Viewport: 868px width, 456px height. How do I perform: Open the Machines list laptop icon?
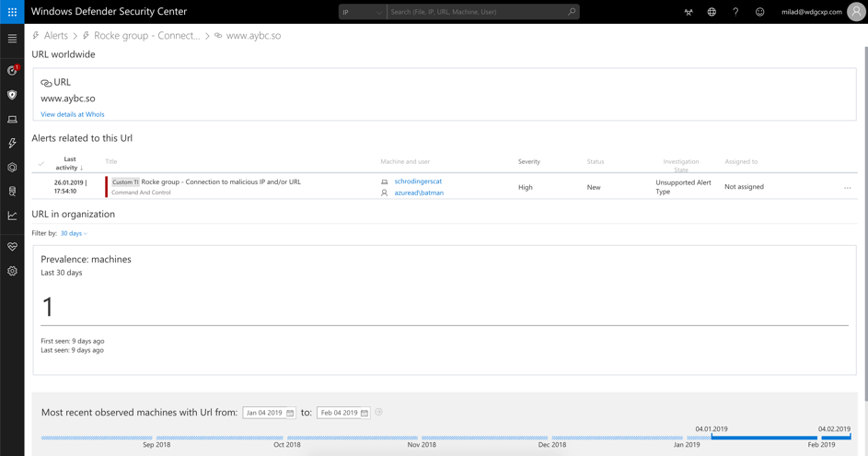12,119
